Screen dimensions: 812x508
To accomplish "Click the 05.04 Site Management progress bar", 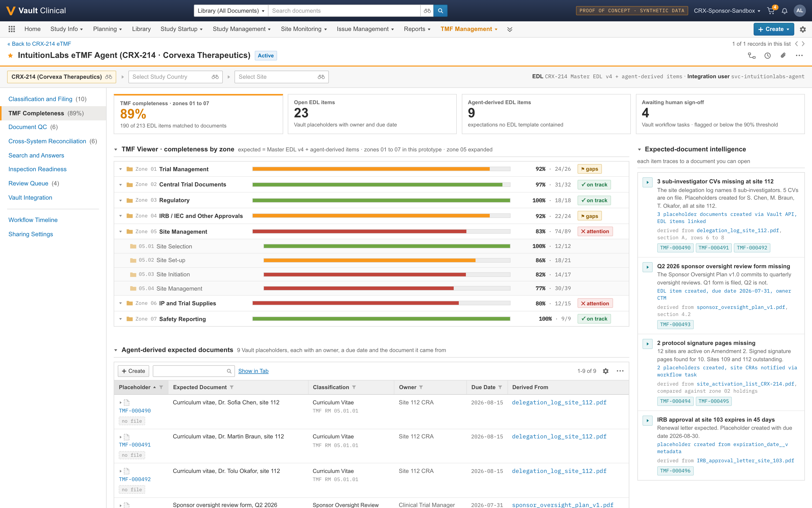I will pyautogui.click(x=387, y=288).
